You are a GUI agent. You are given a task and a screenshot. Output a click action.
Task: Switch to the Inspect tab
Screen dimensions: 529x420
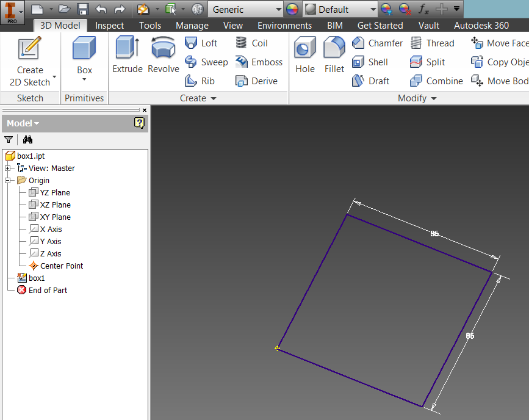pos(109,26)
